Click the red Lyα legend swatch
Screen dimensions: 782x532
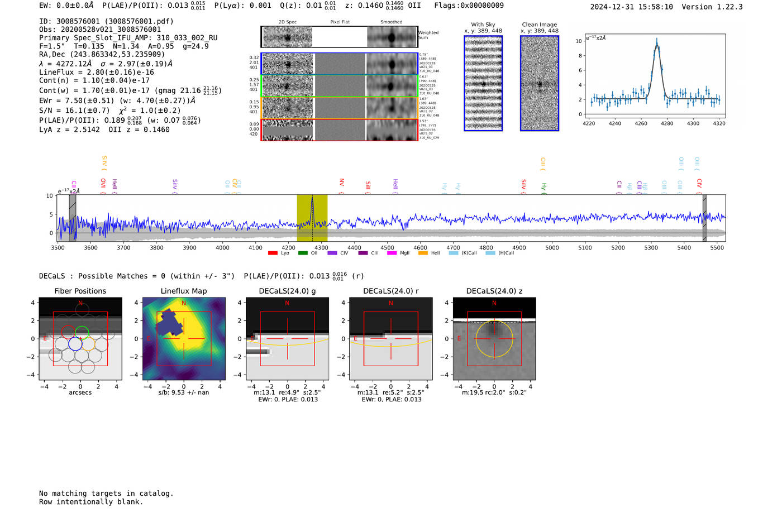(x=273, y=253)
